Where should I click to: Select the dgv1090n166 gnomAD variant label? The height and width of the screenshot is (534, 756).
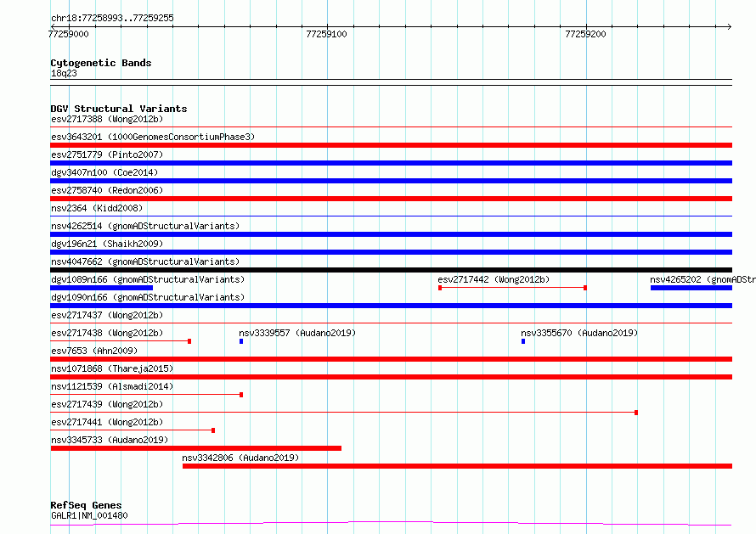pyautogui.click(x=148, y=297)
